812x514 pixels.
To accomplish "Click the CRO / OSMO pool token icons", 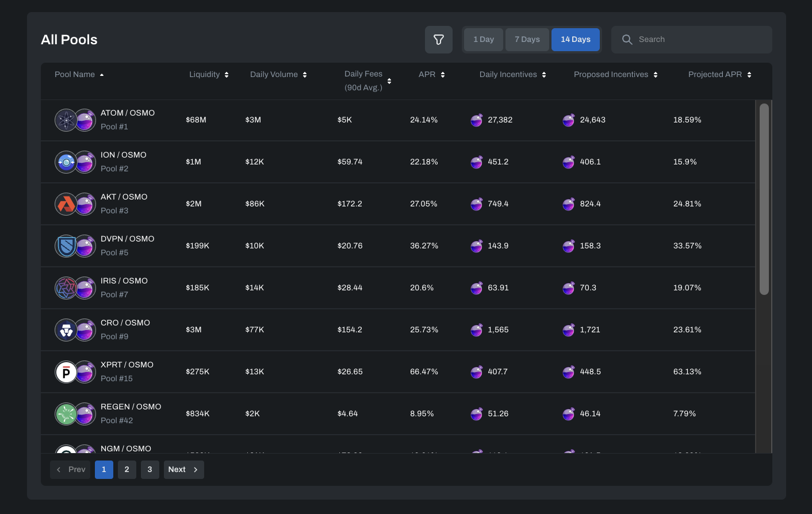I will (75, 330).
